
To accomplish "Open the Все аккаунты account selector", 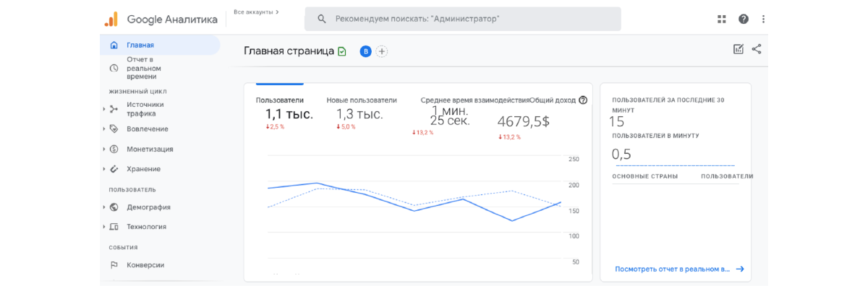I will [x=257, y=12].
